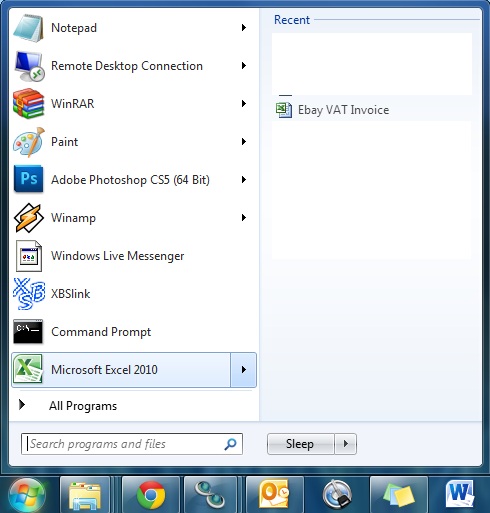Expand the Notepad jump list arrow
Image resolution: width=490 pixels, height=513 pixels.
[x=244, y=28]
